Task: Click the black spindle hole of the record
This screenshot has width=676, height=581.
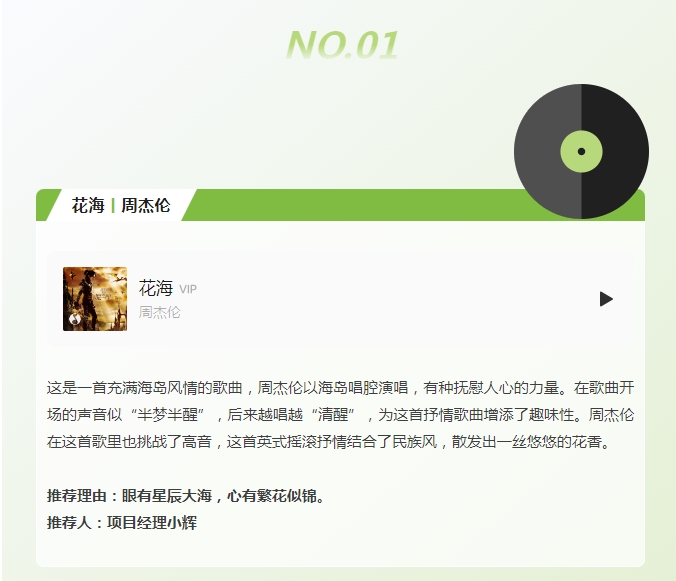Action: 581,151
